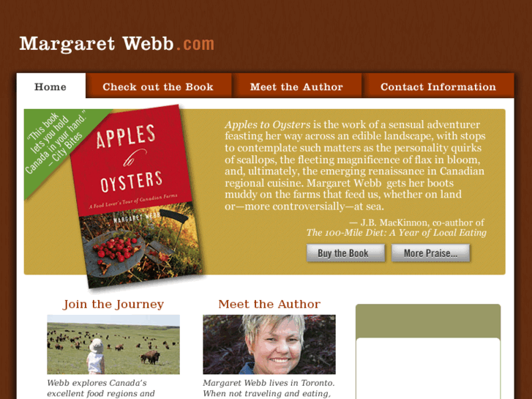Open the Join the Journey heading
Viewport: 532px width, 399px height.
(113, 305)
